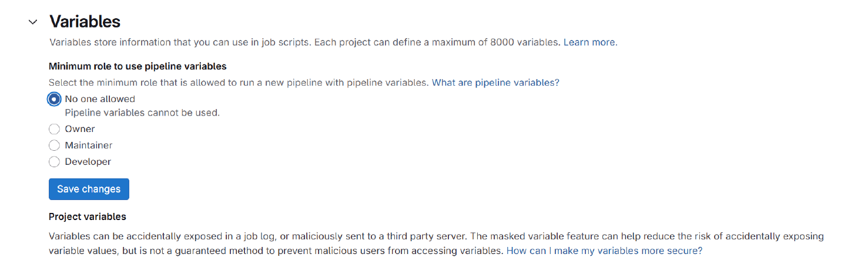
Task: Open 'What are pipeline variables?' link
Action: (x=495, y=83)
